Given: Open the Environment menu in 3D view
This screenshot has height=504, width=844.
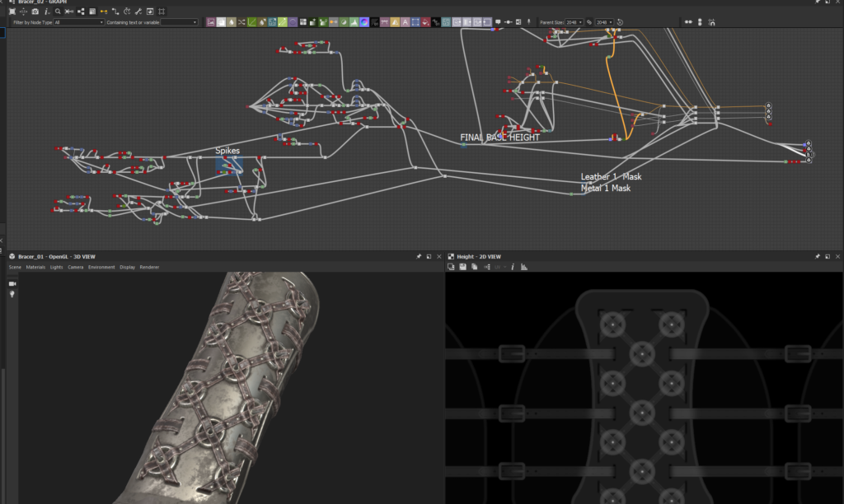Looking at the screenshot, I should (x=102, y=268).
